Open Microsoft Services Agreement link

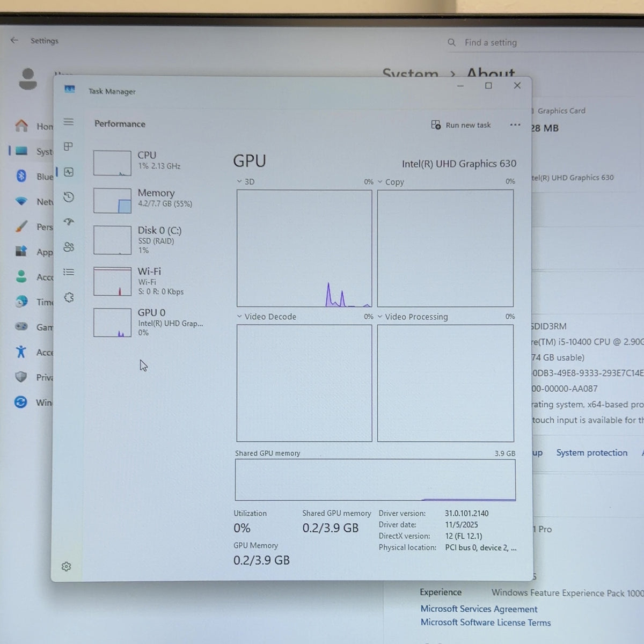click(x=479, y=609)
